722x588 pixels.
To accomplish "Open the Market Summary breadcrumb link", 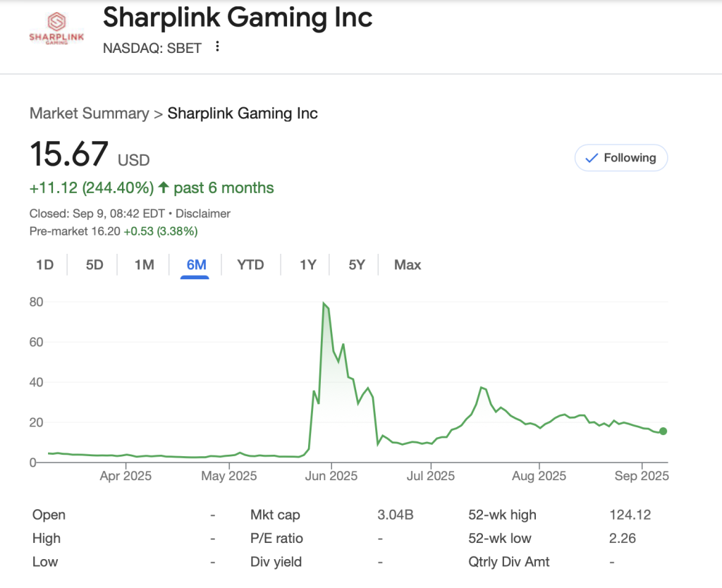I will [89, 114].
